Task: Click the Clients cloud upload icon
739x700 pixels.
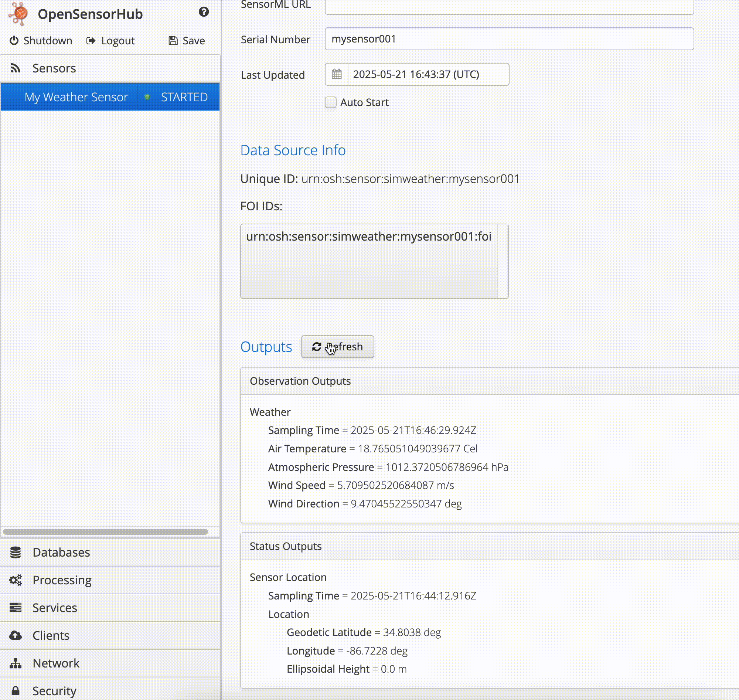Action: [16, 635]
